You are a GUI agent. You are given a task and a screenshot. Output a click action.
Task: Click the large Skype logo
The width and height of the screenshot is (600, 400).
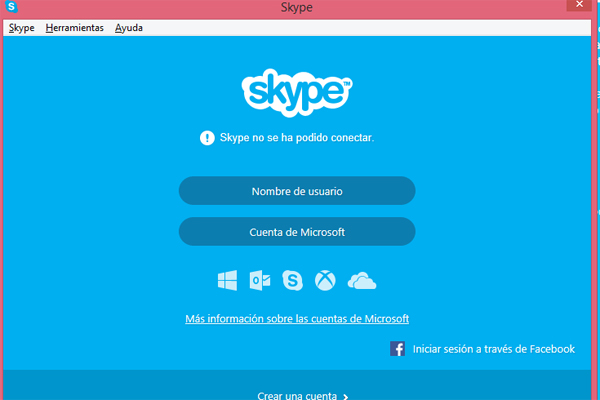pyautogui.click(x=297, y=93)
